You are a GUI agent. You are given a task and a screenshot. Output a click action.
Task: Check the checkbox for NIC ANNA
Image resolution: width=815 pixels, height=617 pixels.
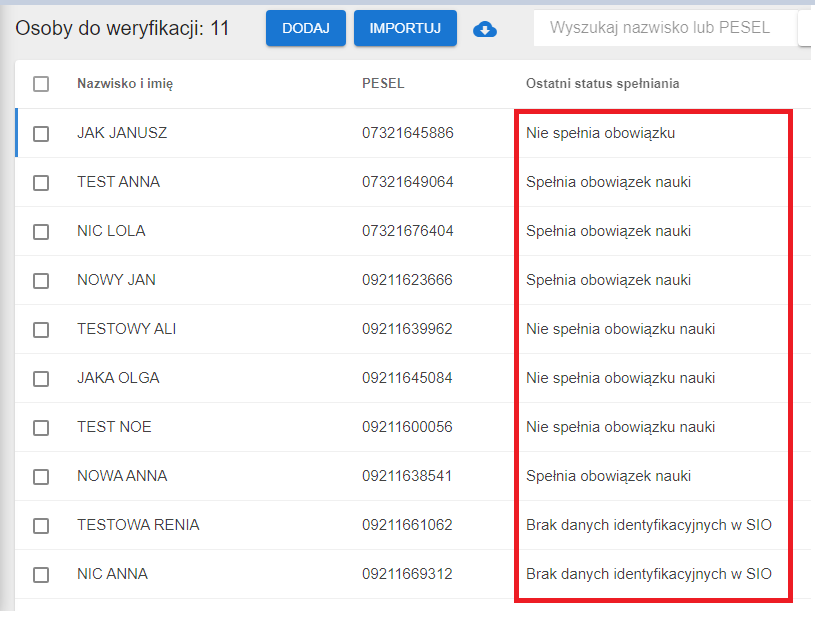point(41,573)
